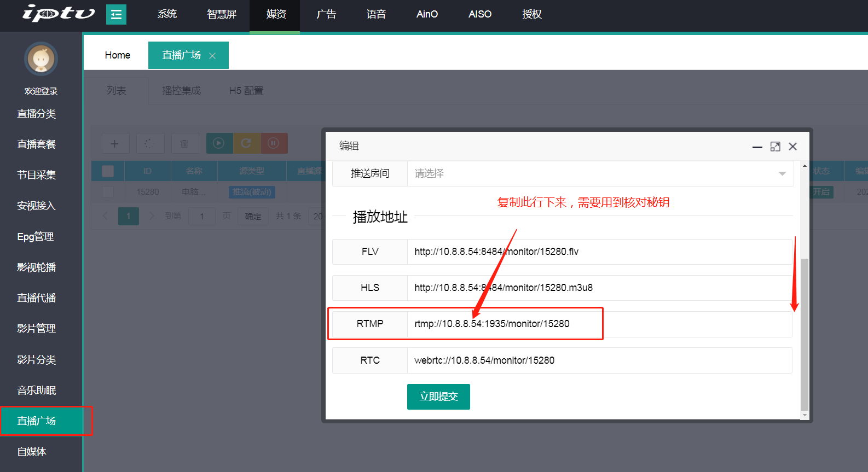Click the 立即提交 submit button
The image size is (868, 472).
[x=438, y=397]
